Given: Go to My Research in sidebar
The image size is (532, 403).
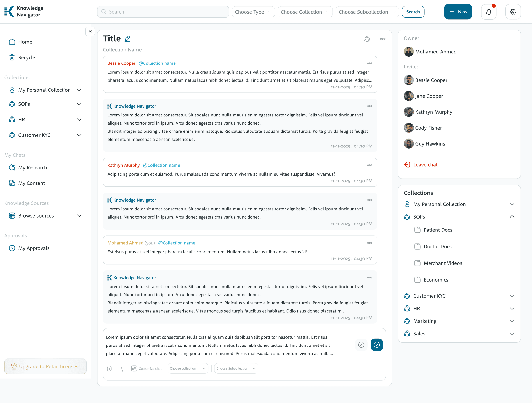Looking at the screenshot, I should pos(32,168).
